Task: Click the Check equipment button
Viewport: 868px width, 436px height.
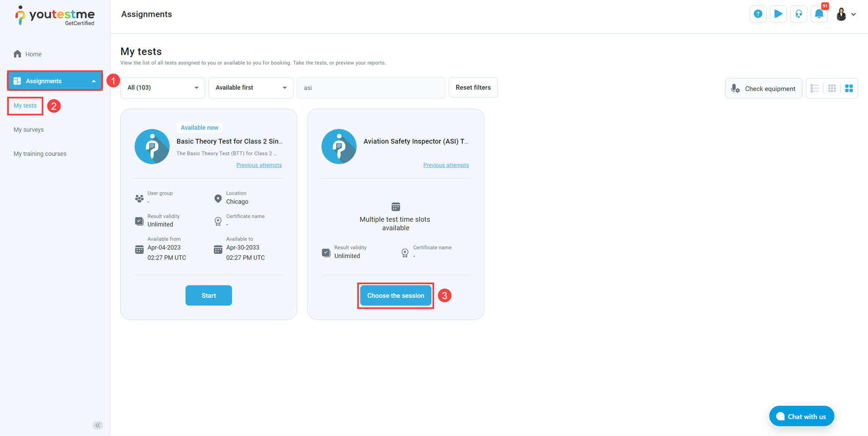Action: (764, 88)
